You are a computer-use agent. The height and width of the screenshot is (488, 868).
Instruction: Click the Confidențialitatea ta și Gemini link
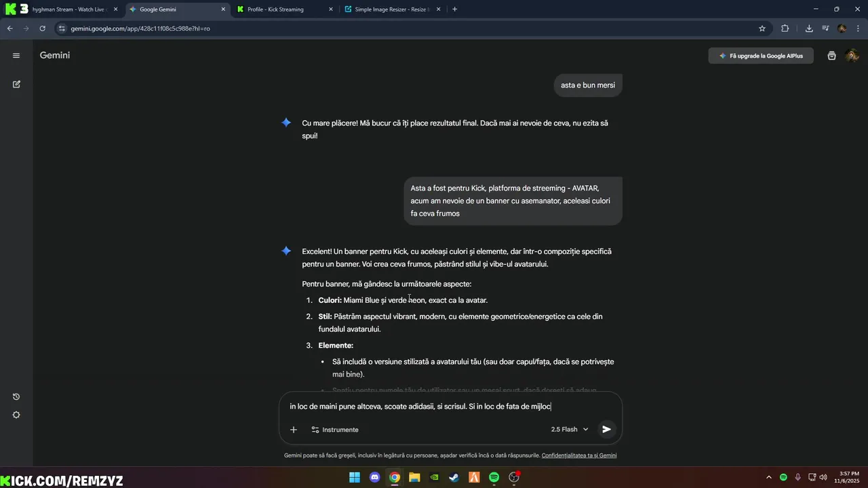[x=579, y=455]
